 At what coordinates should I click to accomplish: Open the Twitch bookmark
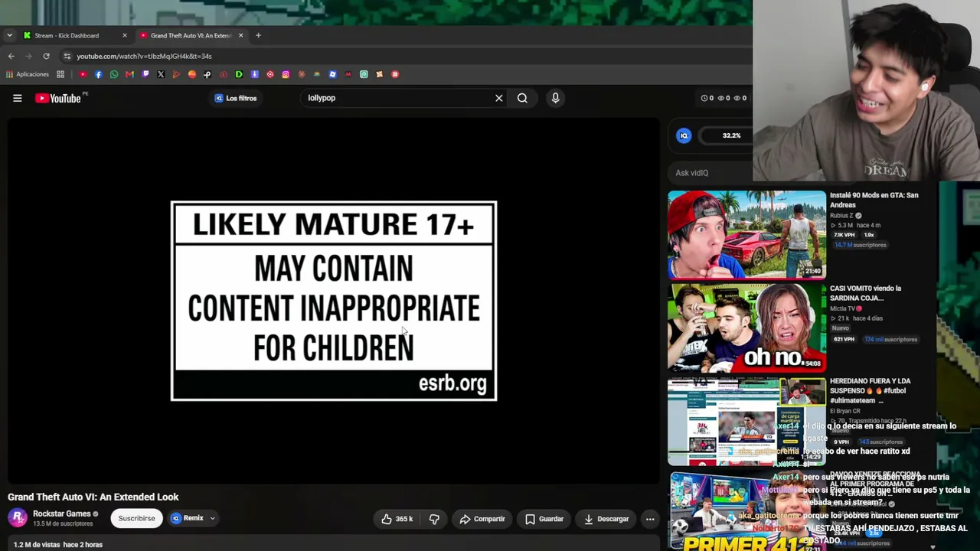pyautogui.click(x=145, y=74)
